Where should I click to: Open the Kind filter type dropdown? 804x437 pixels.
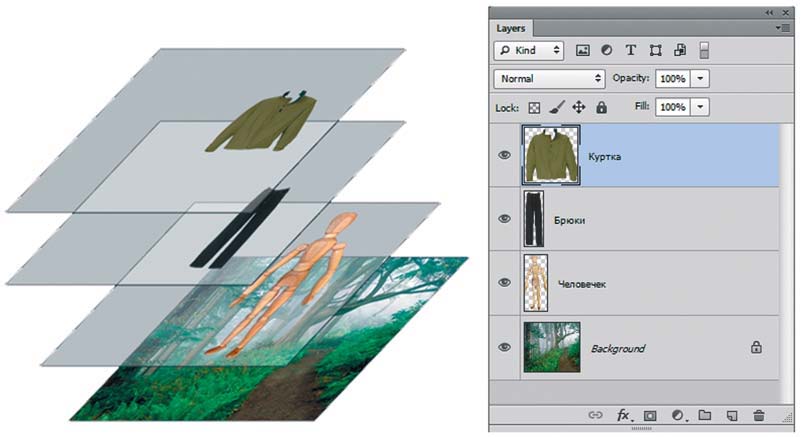pos(529,50)
